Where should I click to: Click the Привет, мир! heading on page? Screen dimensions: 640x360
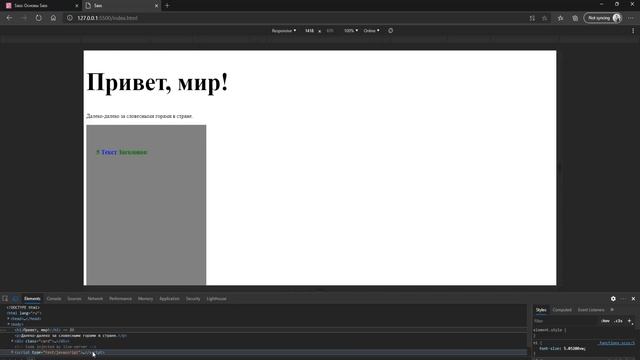click(158, 83)
